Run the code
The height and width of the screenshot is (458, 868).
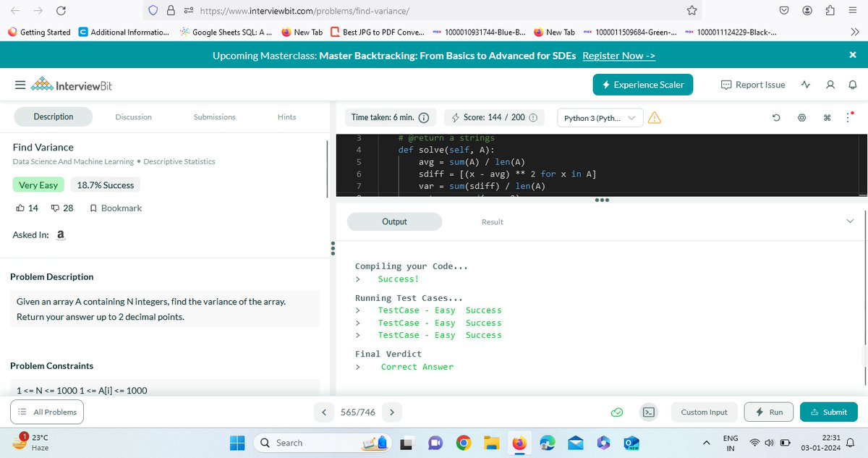coord(769,412)
